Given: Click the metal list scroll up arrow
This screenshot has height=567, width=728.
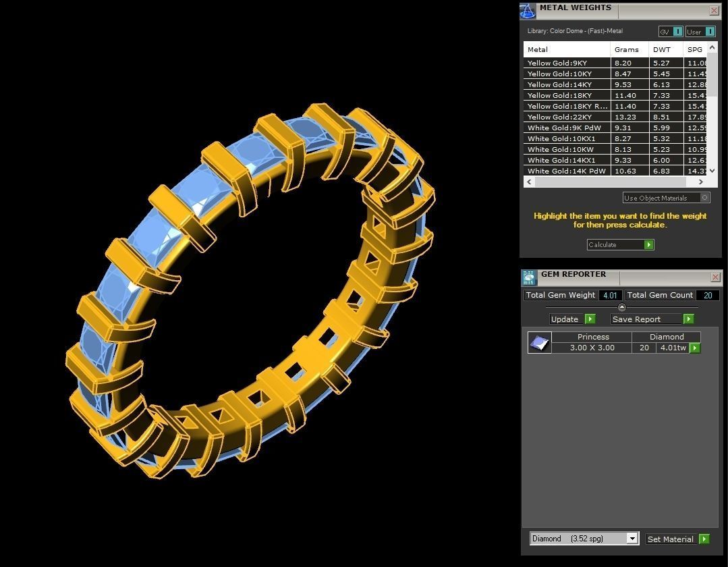Looking at the screenshot, I should coord(712,47).
